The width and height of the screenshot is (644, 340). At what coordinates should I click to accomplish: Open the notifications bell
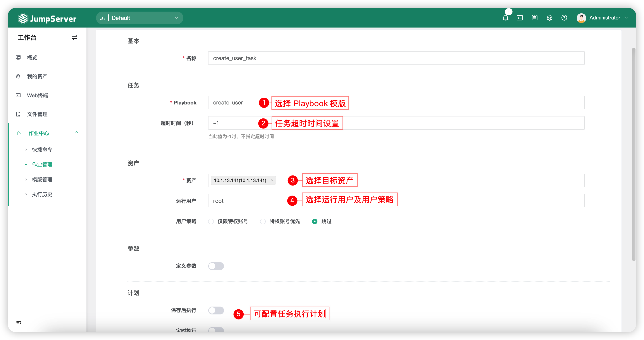coord(506,18)
